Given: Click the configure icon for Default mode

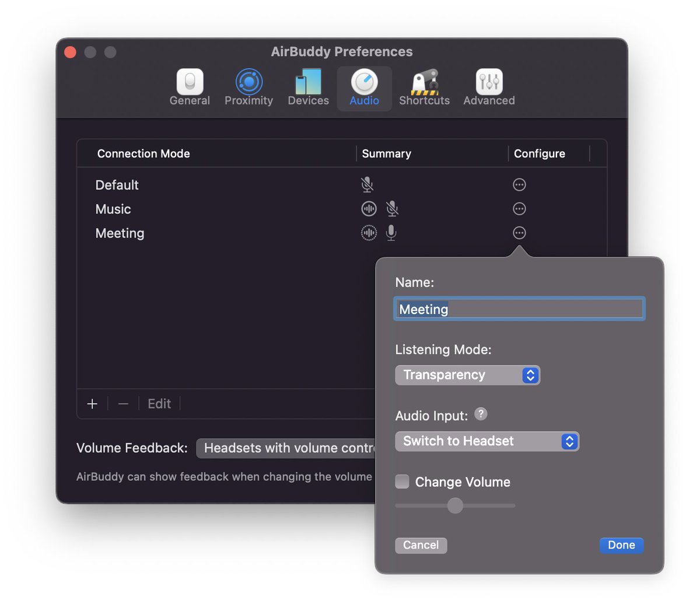Looking at the screenshot, I should pos(519,185).
